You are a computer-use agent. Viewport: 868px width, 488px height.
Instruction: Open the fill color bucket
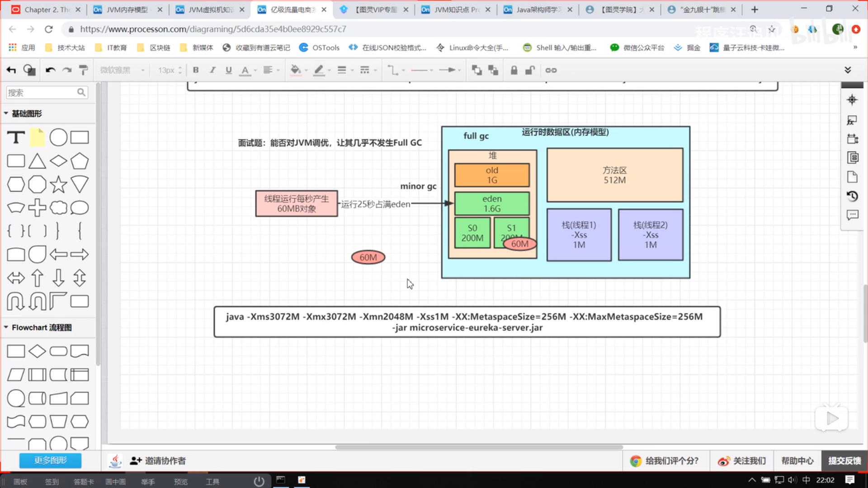tap(296, 70)
